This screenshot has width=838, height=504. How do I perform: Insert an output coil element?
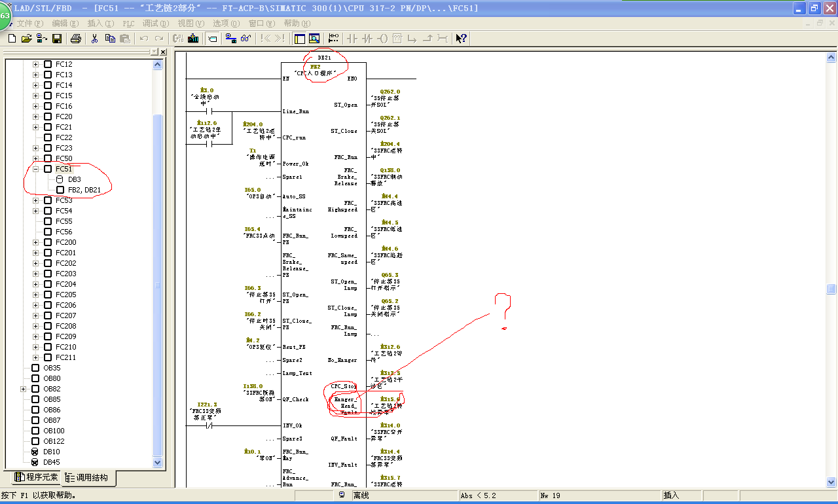[382, 39]
